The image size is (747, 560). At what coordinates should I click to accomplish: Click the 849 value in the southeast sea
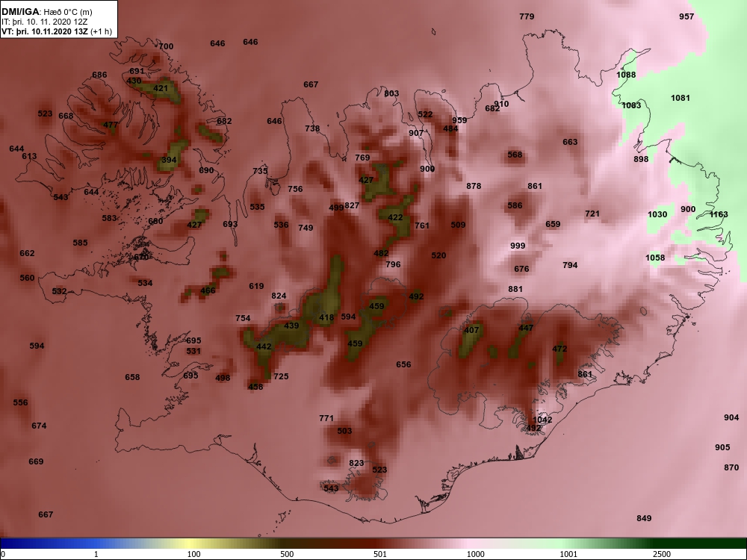tap(644, 518)
